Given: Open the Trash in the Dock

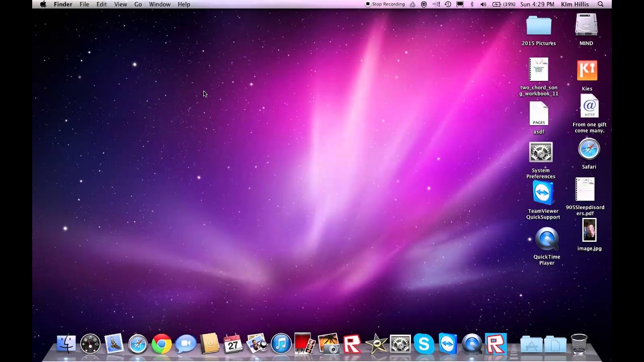Looking at the screenshot, I should click(x=579, y=344).
